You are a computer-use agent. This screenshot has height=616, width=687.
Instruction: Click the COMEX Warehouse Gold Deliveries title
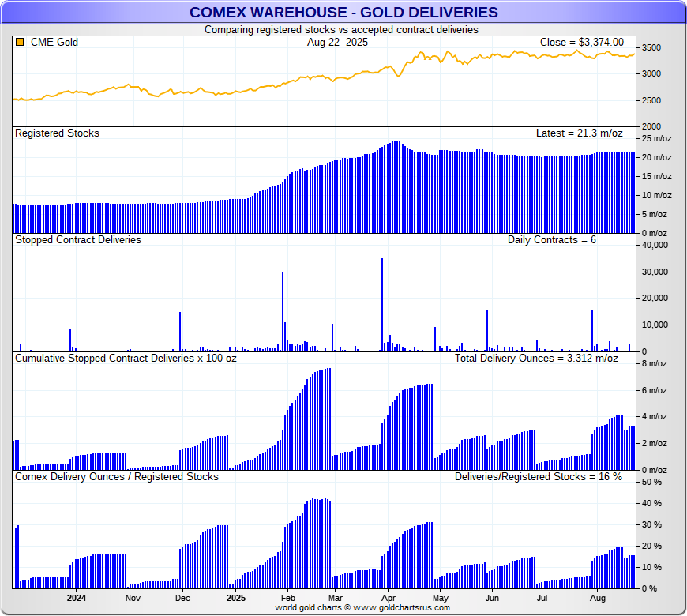tap(343, 12)
